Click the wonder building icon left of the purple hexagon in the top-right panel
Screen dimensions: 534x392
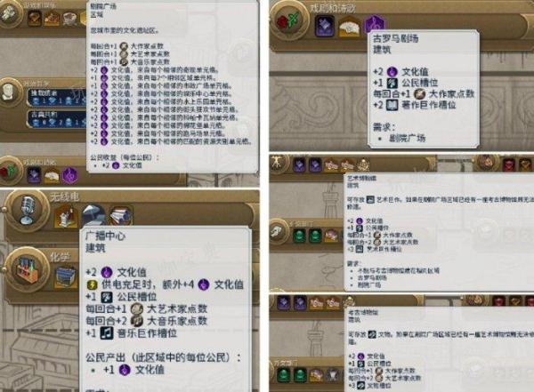click(x=349, y=28)
